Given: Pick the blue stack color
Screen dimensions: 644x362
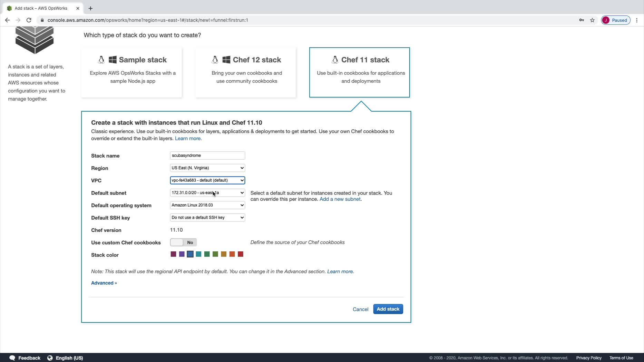Looking at the screenshot, I should [x=190, y=254].
